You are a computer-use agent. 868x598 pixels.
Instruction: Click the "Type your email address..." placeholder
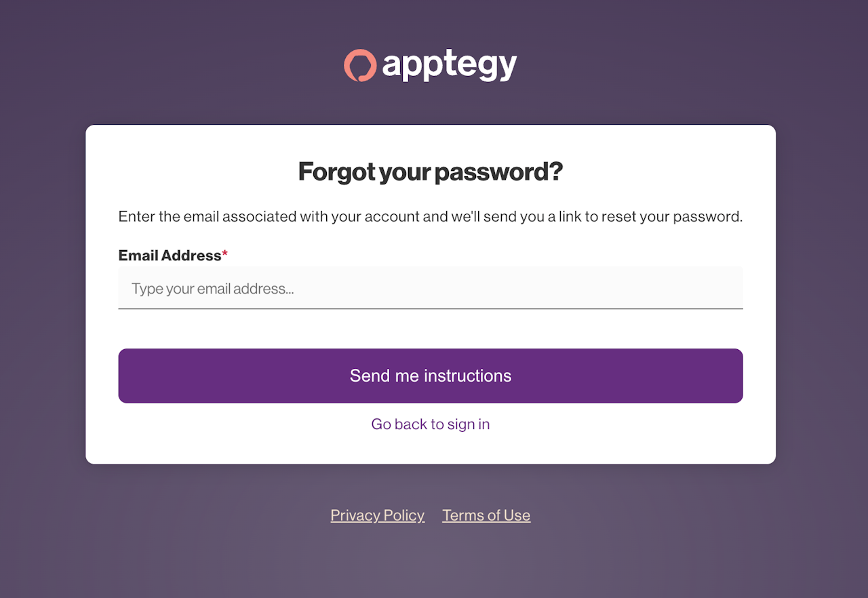tap(213, 289)
